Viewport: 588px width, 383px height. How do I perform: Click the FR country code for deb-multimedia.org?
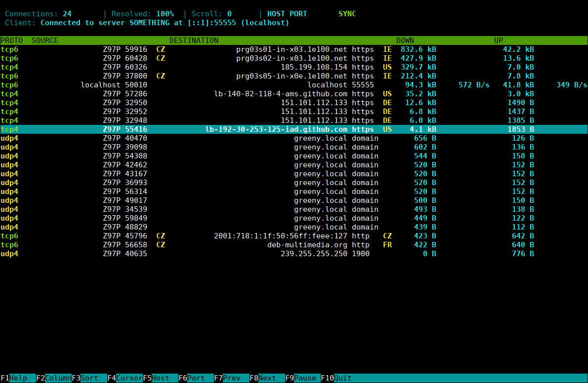click(387, 245)
